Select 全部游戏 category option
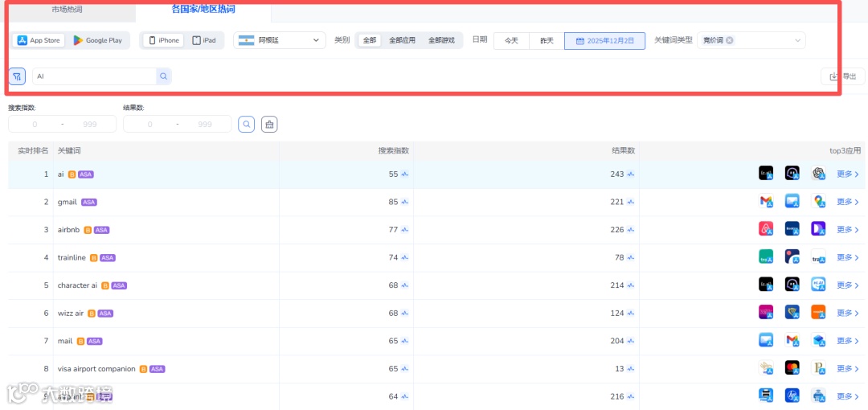Screen dimensions: 868x410 (441, 40)
